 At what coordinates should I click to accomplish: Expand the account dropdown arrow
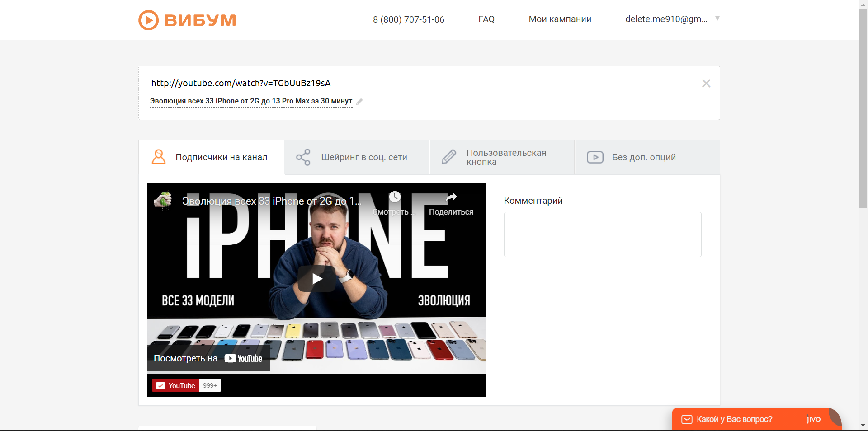(x=717, y=19)
